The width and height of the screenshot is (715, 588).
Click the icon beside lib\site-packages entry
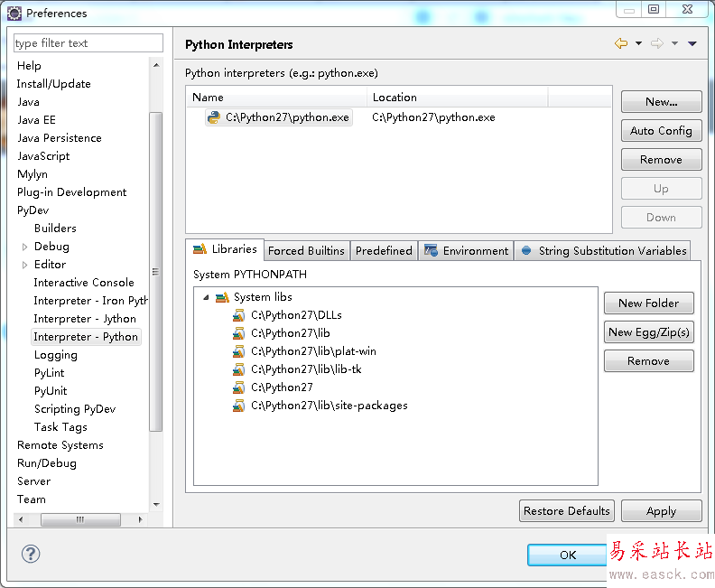pyautogui.click(x=238, y=406)
